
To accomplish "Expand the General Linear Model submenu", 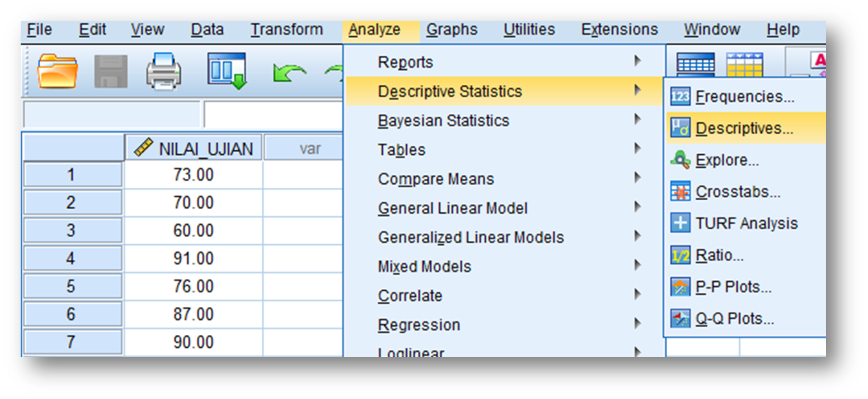I will pyautogui.click(x=504, y=208).
